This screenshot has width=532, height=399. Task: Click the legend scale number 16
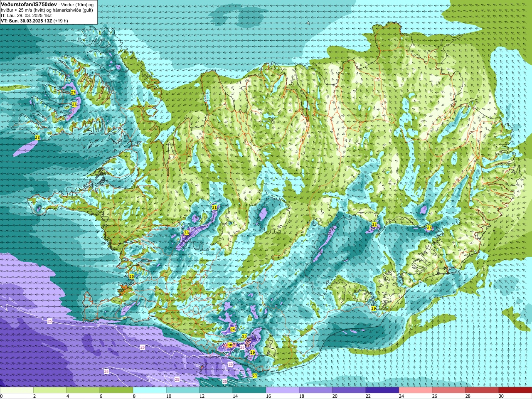tap(268, 396)
